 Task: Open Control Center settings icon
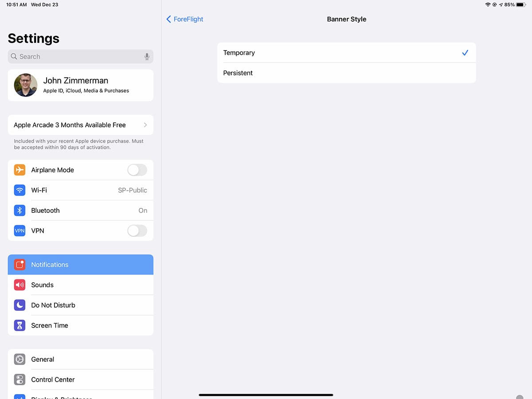pyautogui.click(x=20, y=379)
